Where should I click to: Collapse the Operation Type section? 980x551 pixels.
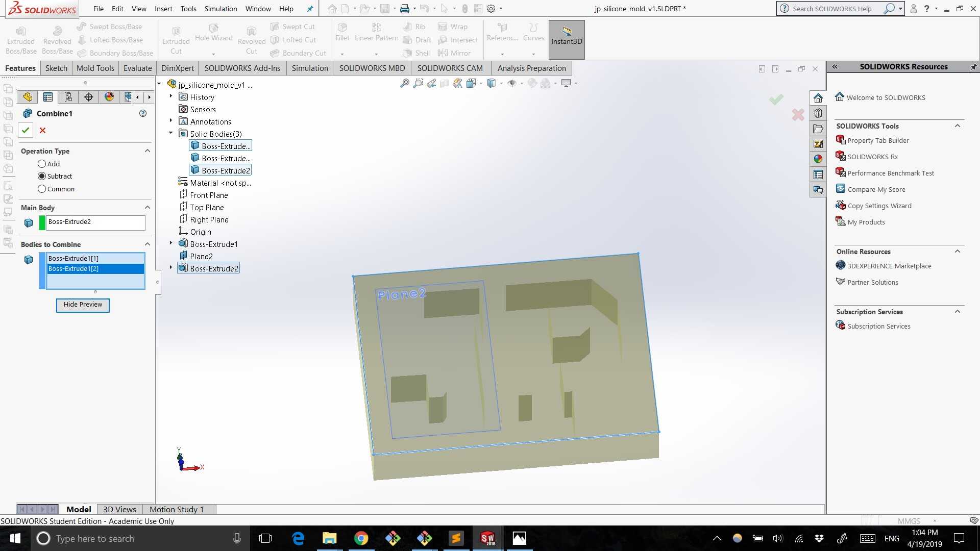(148, 151)
